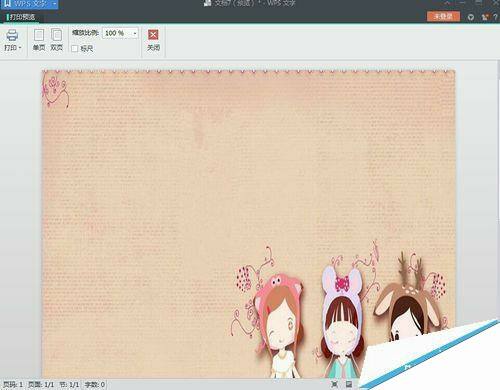Click the 字数: 0 word count

(95, 385)
